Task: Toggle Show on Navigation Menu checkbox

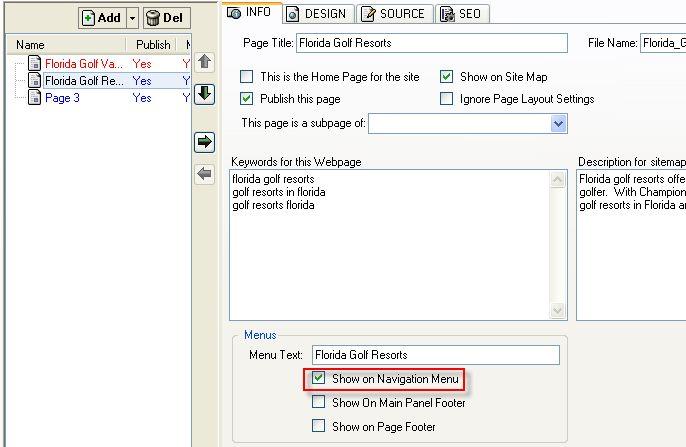Action: (x=318, y=379)
